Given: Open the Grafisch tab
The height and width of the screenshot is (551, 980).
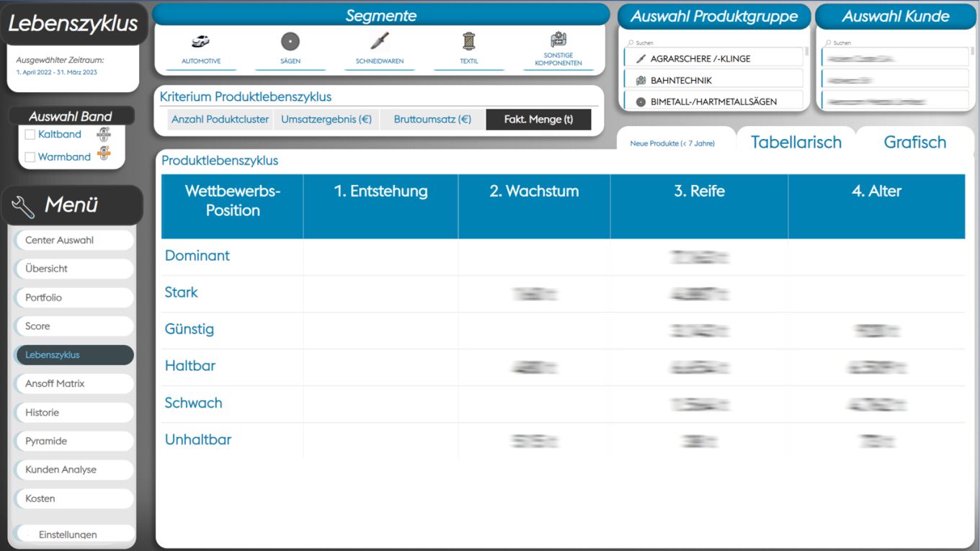Looking at the screenshot, I should click(914, 142).
